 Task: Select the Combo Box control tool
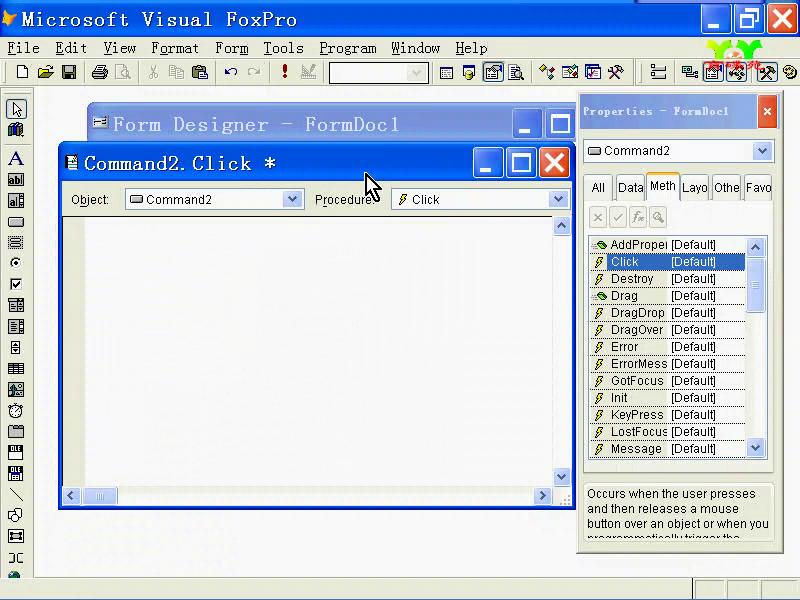pos(16,305)
